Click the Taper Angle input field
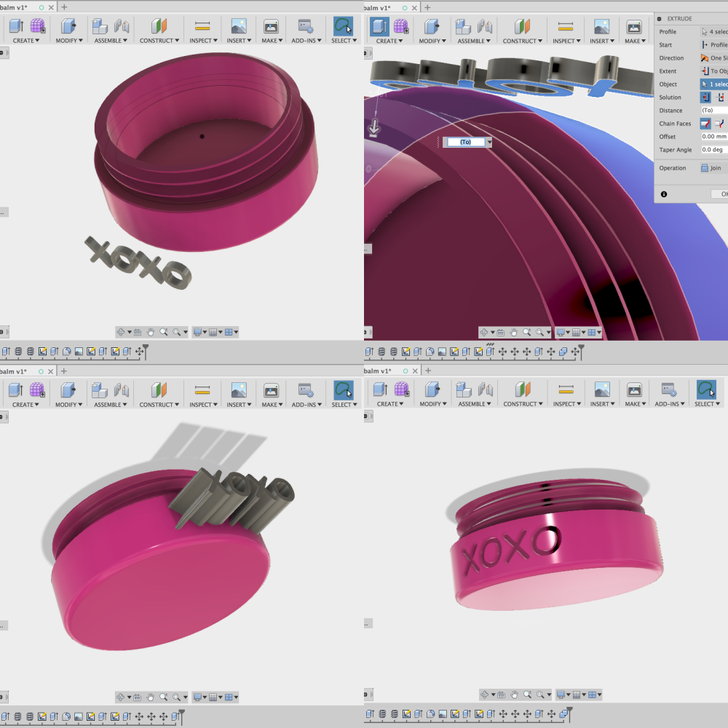 (714, 149)
